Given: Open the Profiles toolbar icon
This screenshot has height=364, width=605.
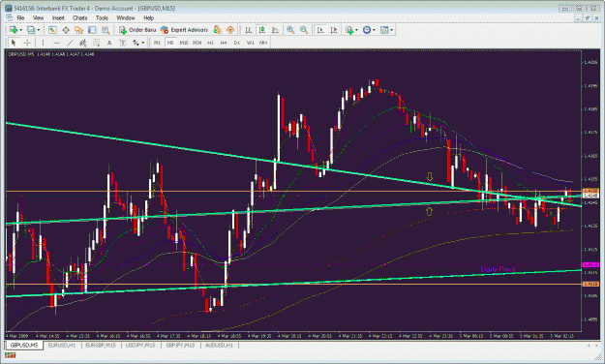Looking at the screenshot, I should [31, 30].
